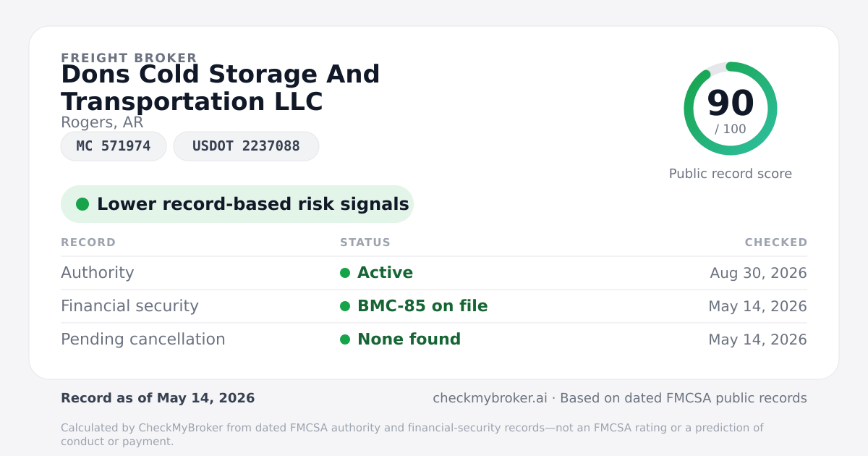Viewport: 868px width, 456px height.
Task: Click the Financial security row label
Action: point(129,306)
